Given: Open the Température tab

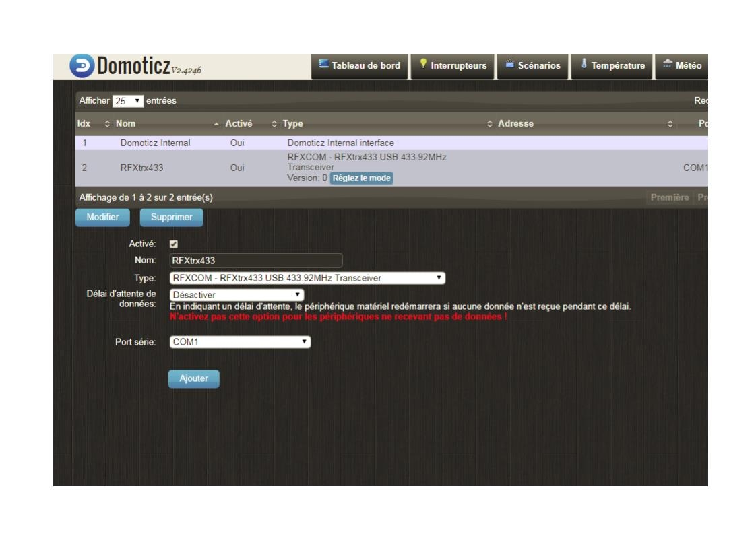Looking at the screenshot, I should (611, 67).
